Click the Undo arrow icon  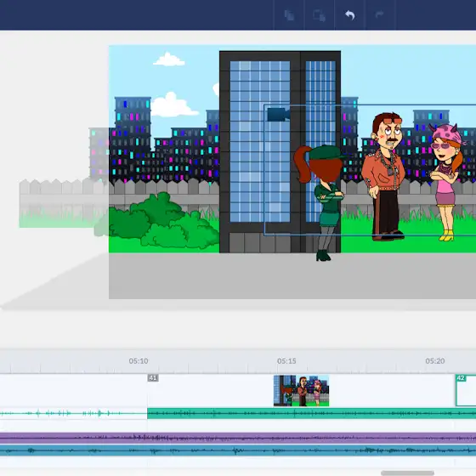[x=350, y=15]
